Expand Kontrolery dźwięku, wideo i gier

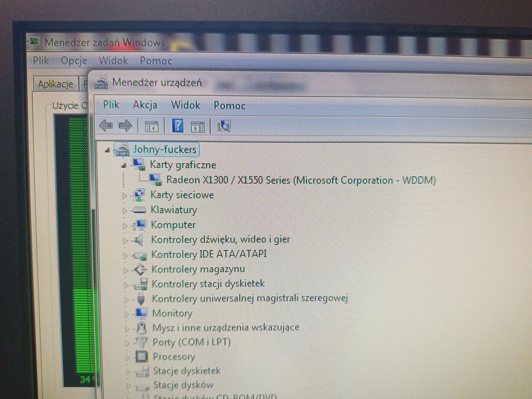125,241
